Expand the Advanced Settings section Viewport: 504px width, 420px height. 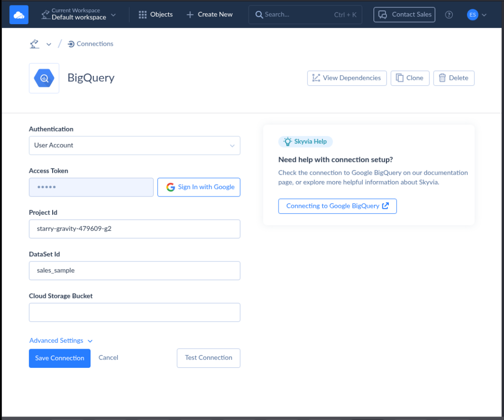61,340
